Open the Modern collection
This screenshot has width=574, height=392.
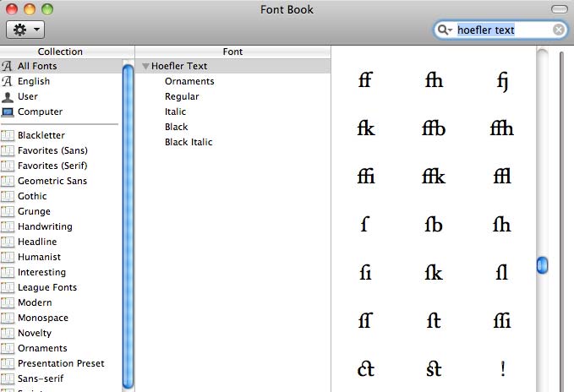(61, 302)
